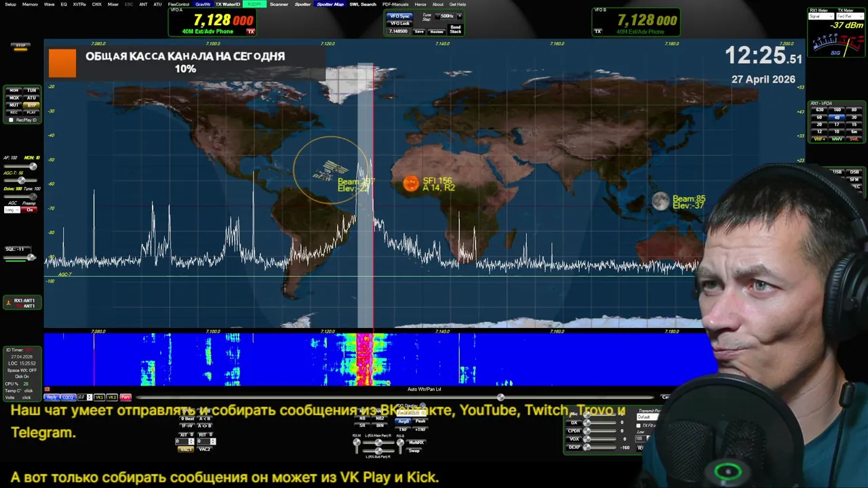Toggle TX WaterID option
This screenshot has height=488, width=868.
click(228, 4)
